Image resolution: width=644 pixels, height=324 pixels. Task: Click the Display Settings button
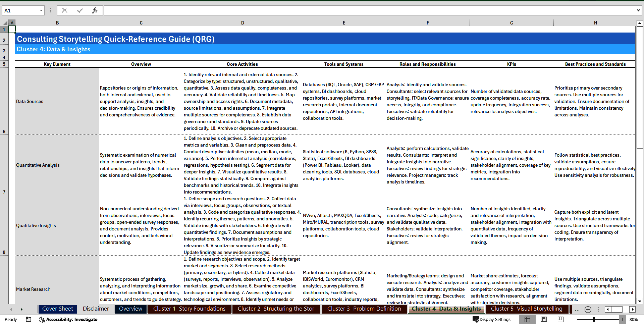(x=491, y=319)
